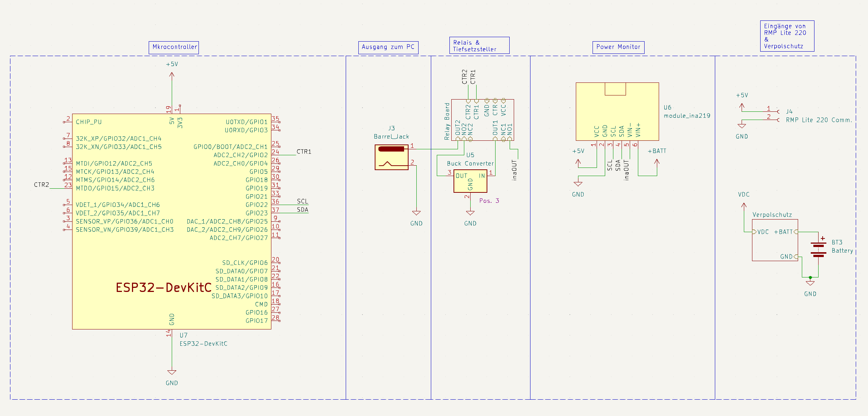
Task: Click the large ESP32-DevKitC title text
Action: [164, 287]
